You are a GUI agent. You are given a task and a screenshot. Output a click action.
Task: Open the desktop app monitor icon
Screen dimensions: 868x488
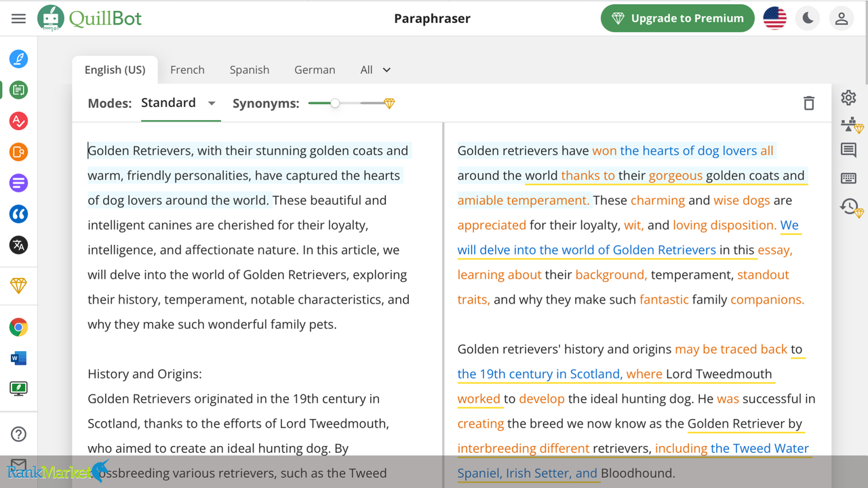[x=18, y=388]
